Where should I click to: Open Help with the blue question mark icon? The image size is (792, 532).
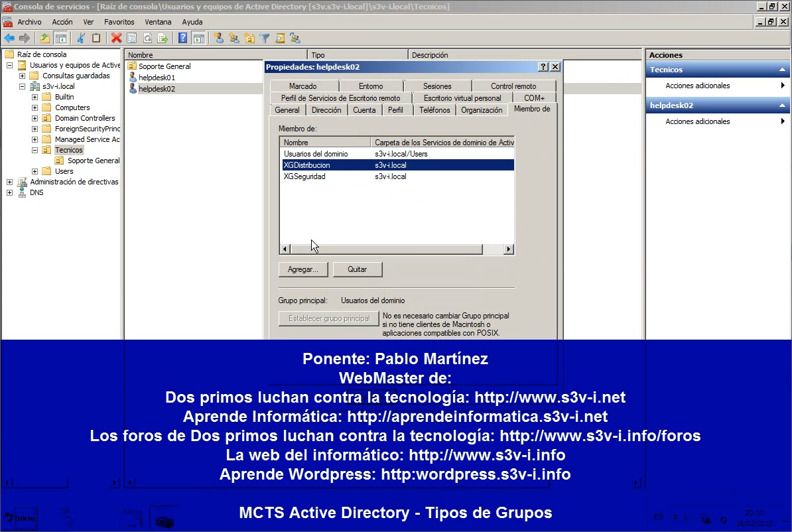(x=182, y=38)
